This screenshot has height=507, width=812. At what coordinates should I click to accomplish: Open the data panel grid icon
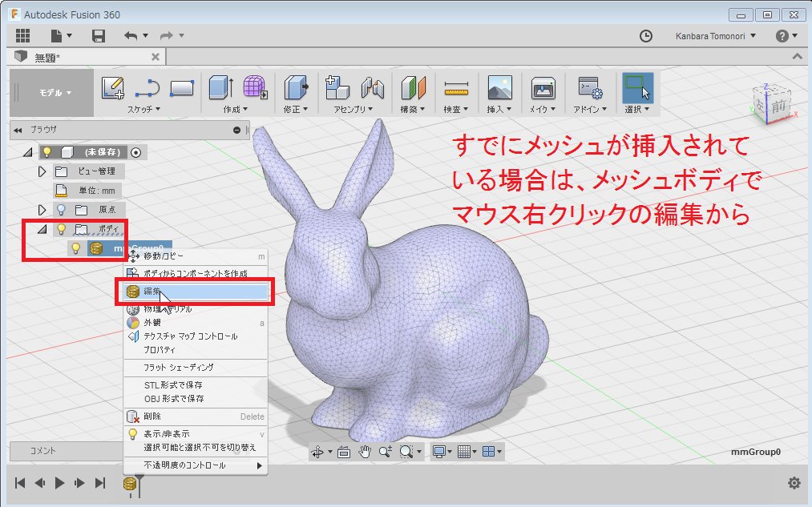click(22, 36)
